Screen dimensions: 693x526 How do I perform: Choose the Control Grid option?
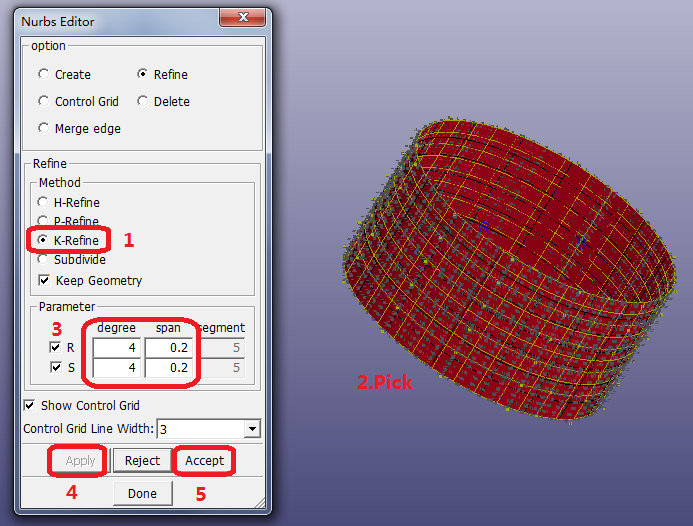pyautogui.click(x=43, y=101)
